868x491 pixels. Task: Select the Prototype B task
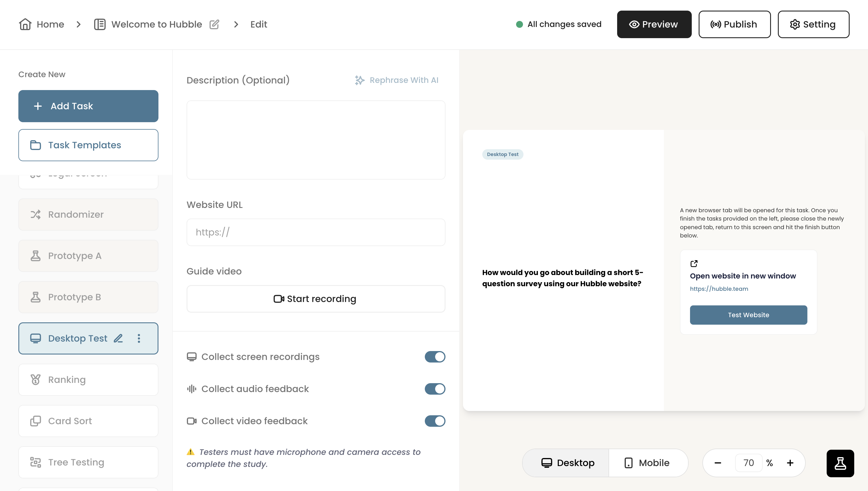(x=88, y=297)
